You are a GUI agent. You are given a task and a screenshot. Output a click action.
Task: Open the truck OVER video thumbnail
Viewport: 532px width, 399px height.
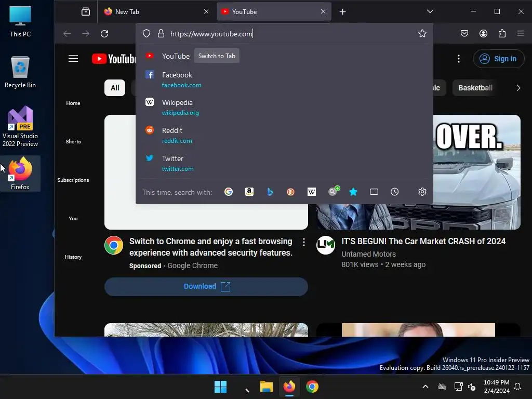point(477,172)
